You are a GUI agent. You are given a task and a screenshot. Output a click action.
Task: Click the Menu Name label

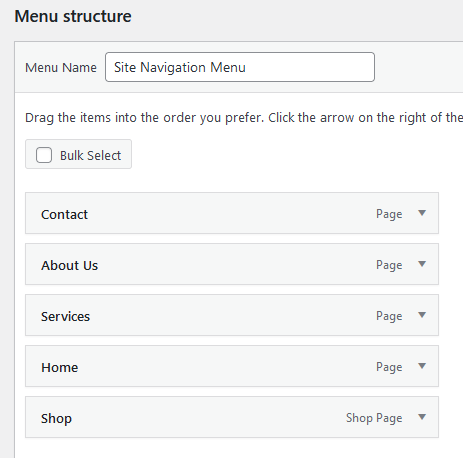click(x=61, y=68)
